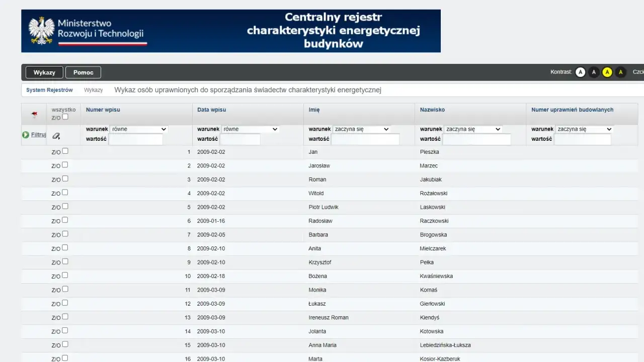This screenshot has width=644, height=362.
Task: Tick the 'wszystko' select-all checkbox
Action: pos(65,117)
